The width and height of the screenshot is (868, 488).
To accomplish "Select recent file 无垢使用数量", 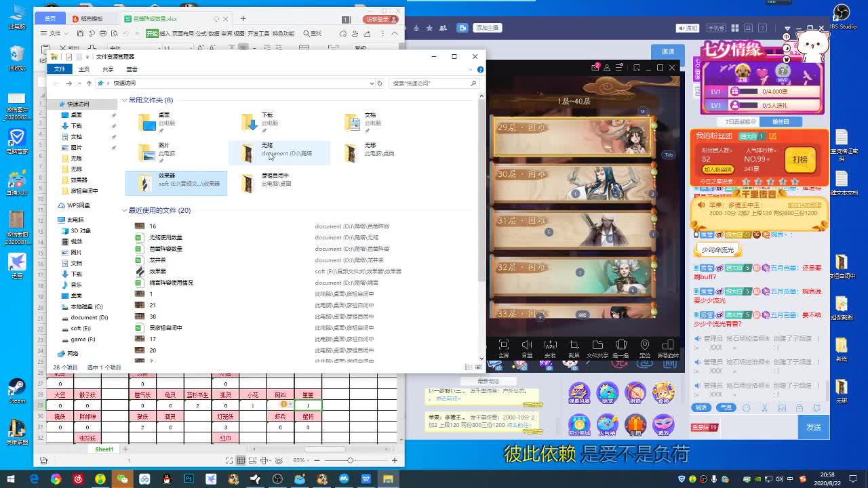I will pos(165,237).
